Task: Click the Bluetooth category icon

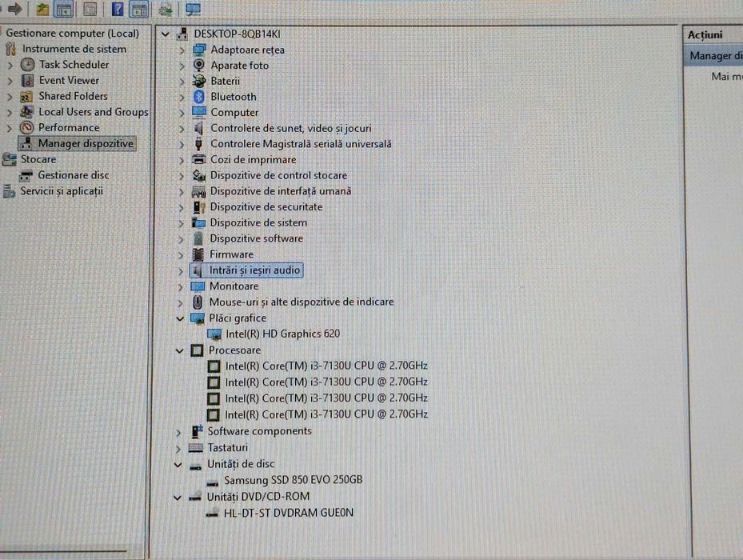Action: tap(199, 97)
